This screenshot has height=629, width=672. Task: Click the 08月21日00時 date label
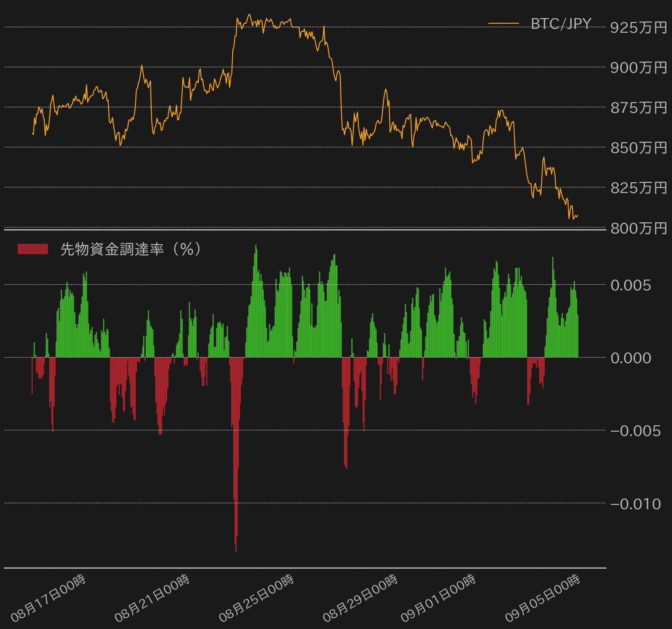[152, 599]
